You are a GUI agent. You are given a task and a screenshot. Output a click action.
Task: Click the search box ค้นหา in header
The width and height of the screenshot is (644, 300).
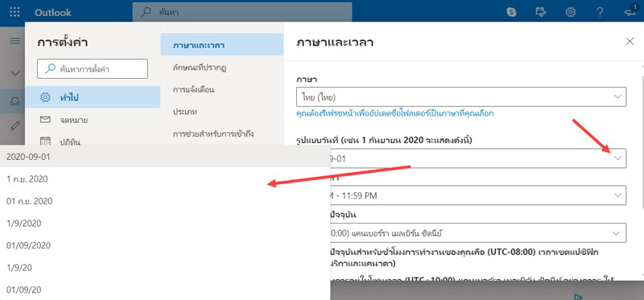[x=242, y=12]
